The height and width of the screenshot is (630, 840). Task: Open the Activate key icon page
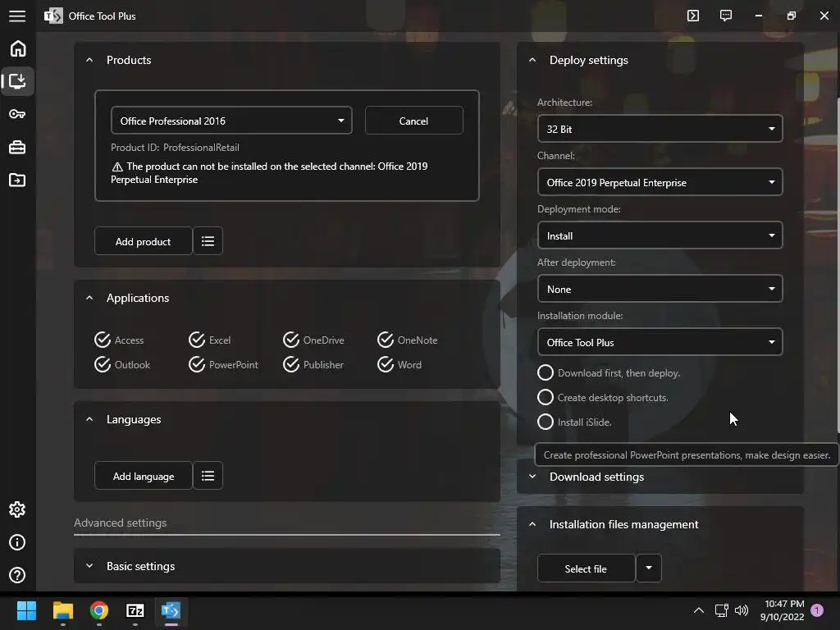[x=17, y=114]
